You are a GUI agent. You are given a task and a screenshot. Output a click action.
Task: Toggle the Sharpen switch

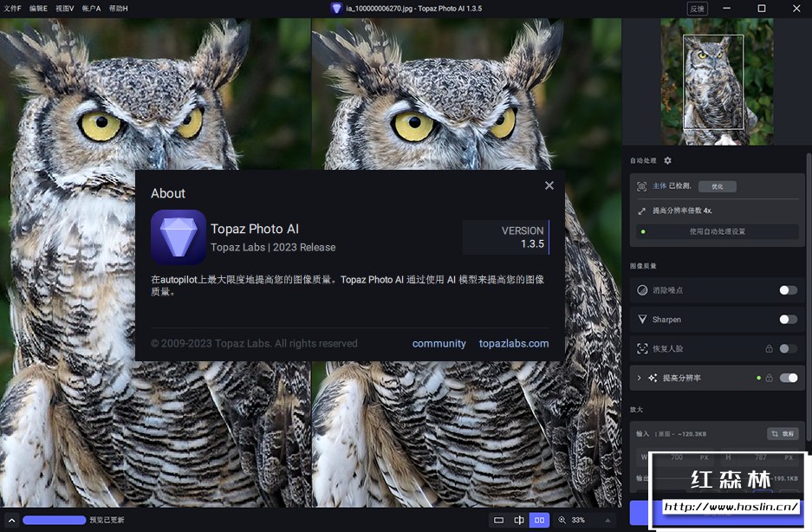(x=789, y=320)
